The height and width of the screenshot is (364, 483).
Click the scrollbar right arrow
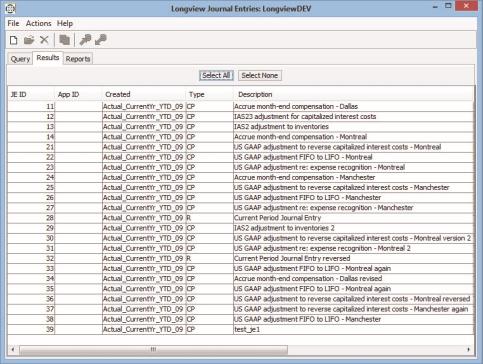click(469, 349)
